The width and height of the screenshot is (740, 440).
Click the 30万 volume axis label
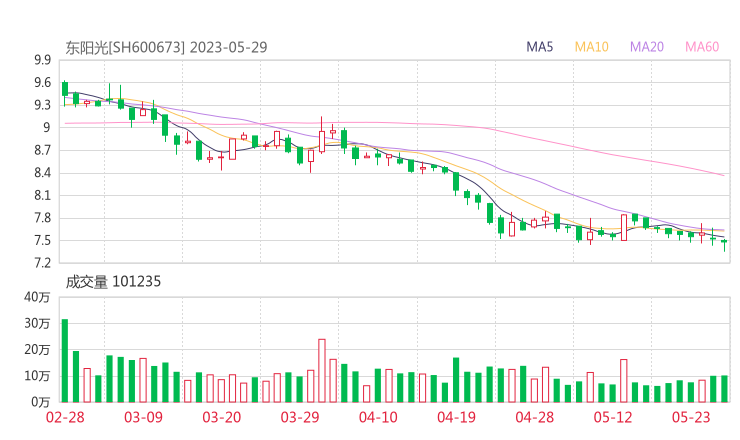click(x=37, y=323)
